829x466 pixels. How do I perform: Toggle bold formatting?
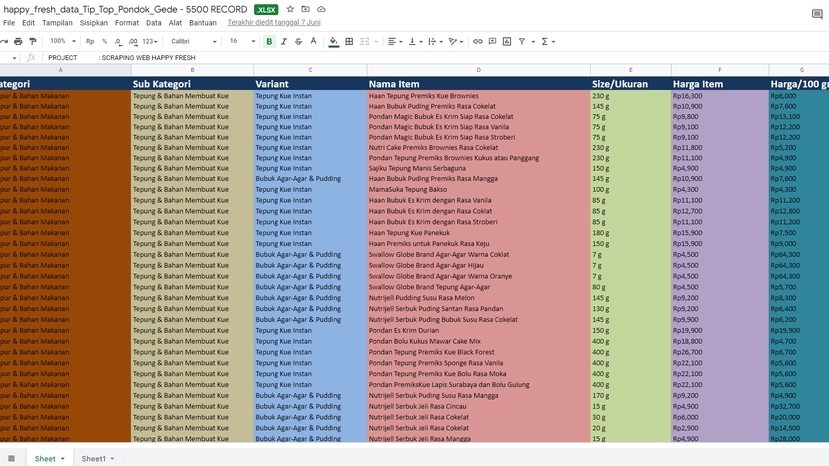pyautogui.click(x=269, y=41)
